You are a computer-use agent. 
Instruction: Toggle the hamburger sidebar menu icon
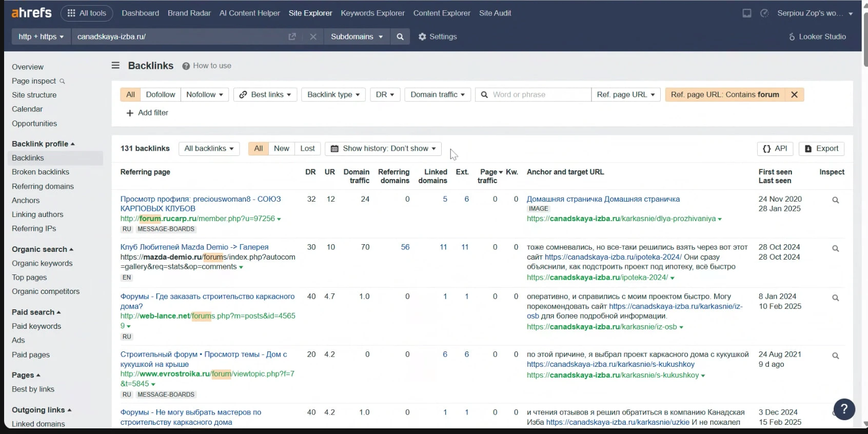coord(115,66)
